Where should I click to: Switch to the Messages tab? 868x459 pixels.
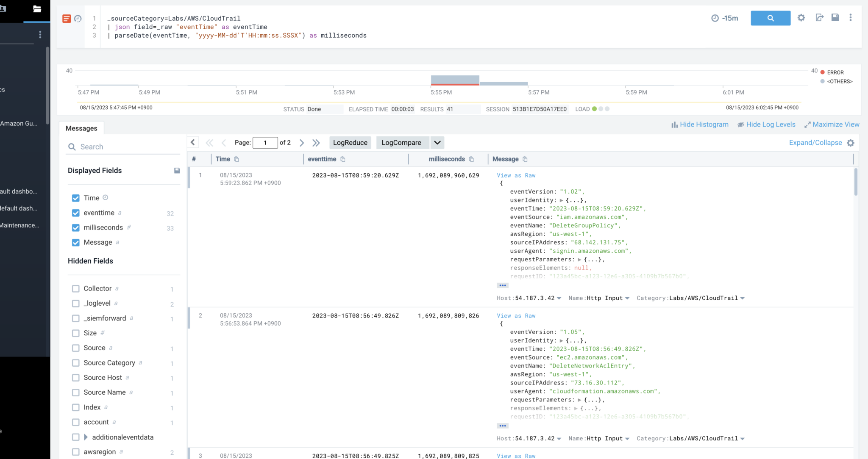click(x=81, y=128)
